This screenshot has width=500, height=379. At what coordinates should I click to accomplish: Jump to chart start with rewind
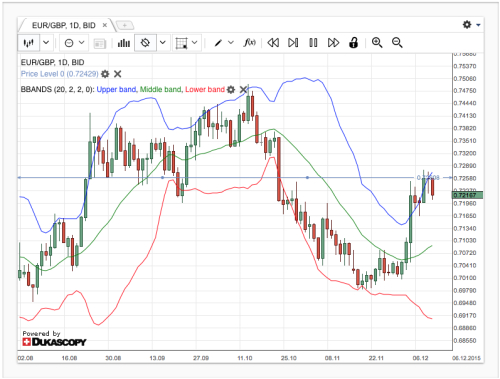273,43
